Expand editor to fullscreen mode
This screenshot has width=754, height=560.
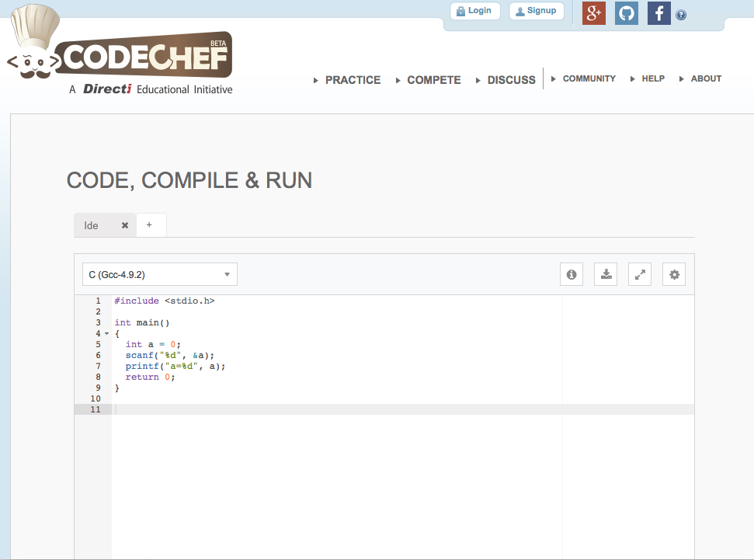pyautogui.click(x=640, y=274)
